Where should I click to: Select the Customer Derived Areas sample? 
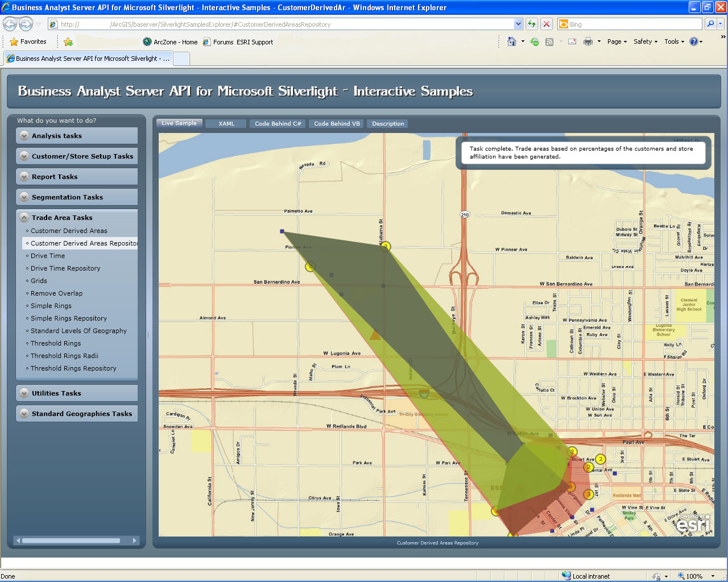point(69,231)
